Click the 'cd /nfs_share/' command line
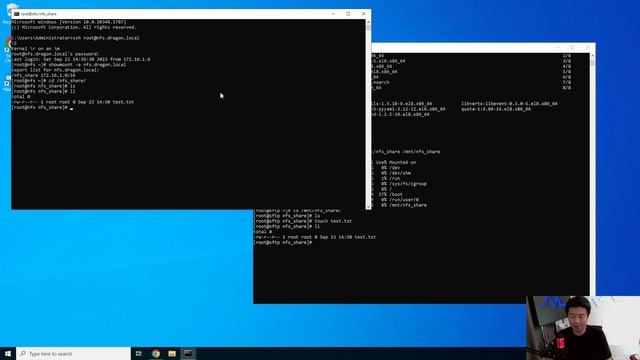 pos(49,80)
